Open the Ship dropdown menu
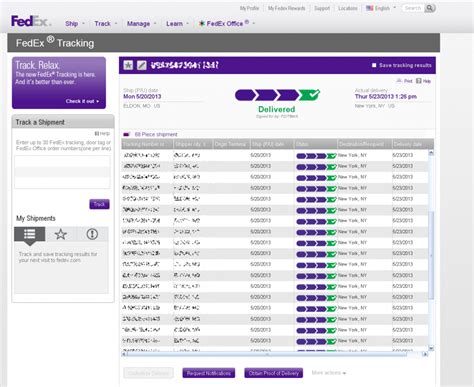The width and height of the screenshot is (474, 387). (x=75, y=24)
